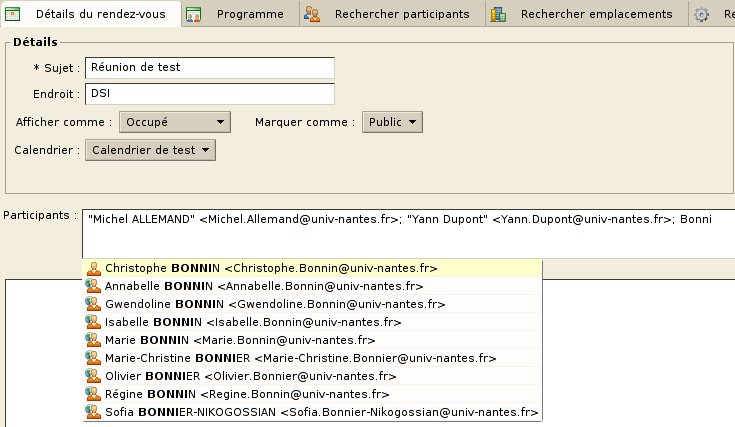Image resolution: width=735 pixels, height=427 pixels.
Task: Click contact icon beside Christophe BONNIN
Action: click(x=94, y=268)
